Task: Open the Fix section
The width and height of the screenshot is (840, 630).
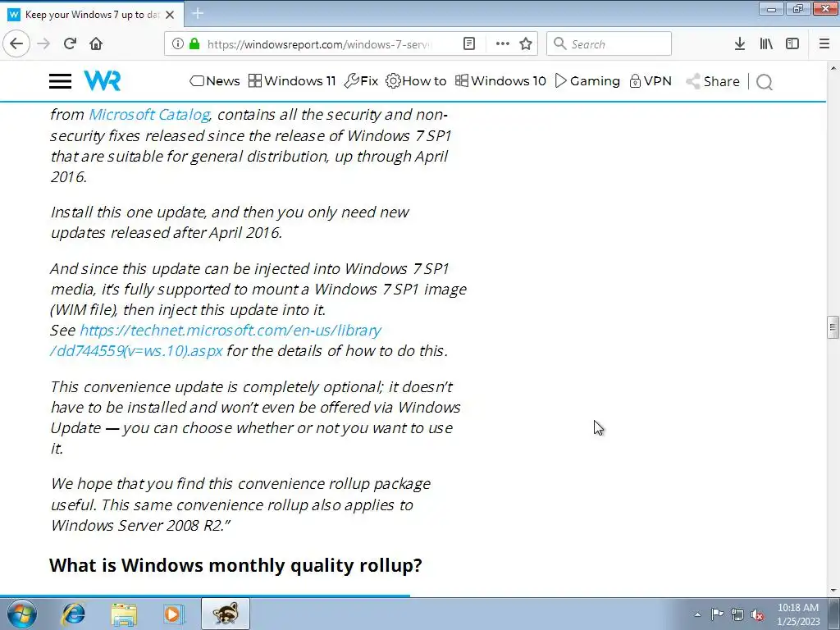Action: tap(361, 81)
